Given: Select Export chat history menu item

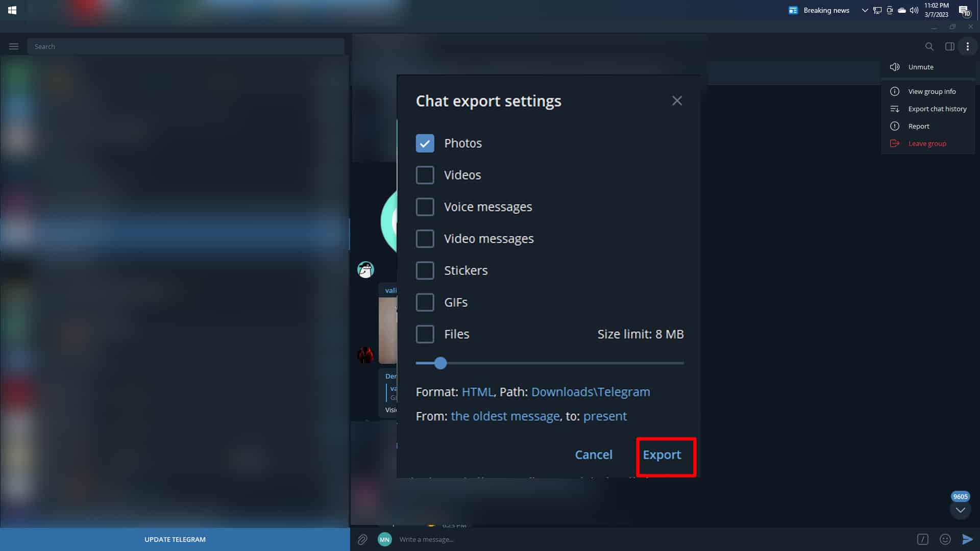Looking at the screenshot, I should 937,108.
